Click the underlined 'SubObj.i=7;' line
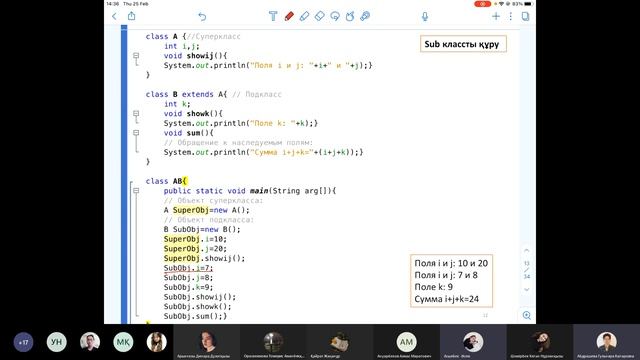Image resolution: width=640 pixels, height=360 pixels. [x=189, y=268]
